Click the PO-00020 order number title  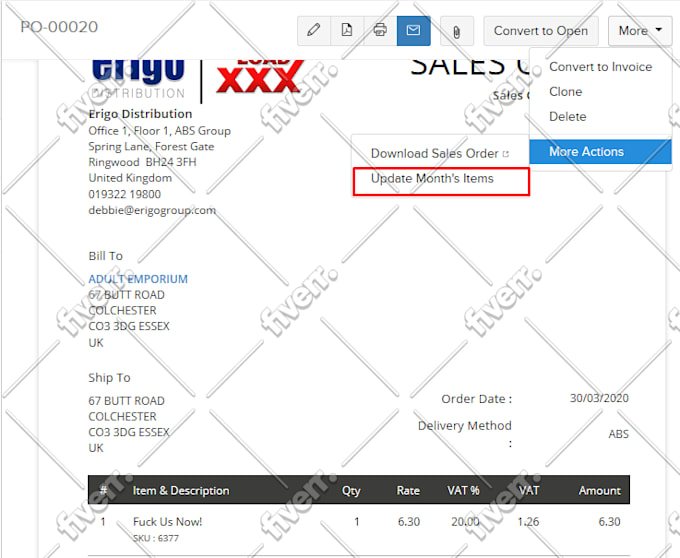click(59, 27)
